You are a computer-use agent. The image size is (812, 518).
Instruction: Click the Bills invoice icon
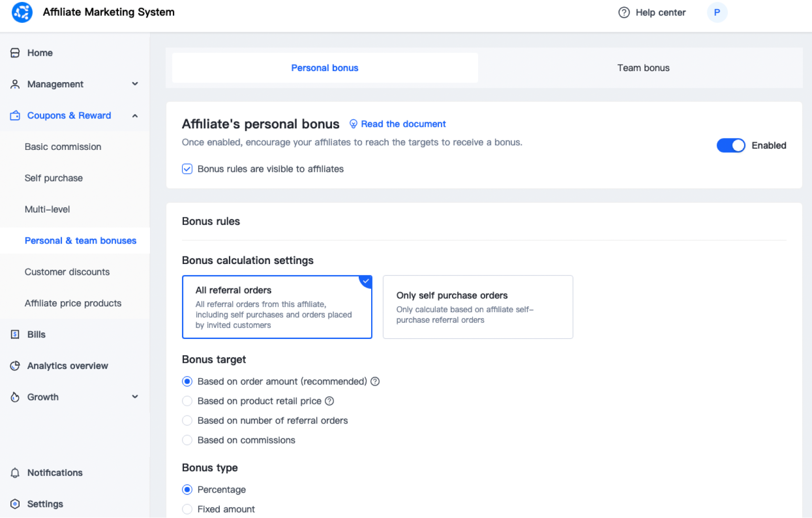coord(15,335)
